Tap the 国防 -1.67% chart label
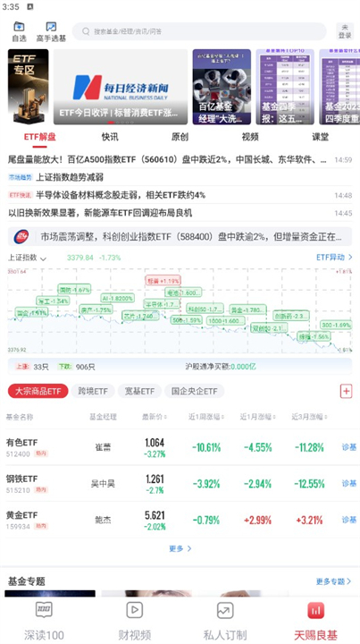Image resolution: width=360 pixels, height=644 pixels. (74, 290)
